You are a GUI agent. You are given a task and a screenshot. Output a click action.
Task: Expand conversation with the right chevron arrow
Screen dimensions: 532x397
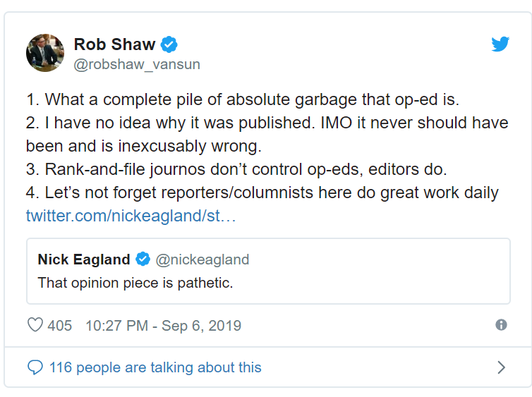click(501, 367)
